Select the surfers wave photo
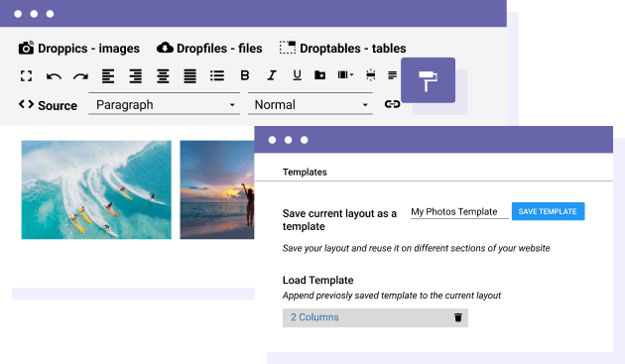 [96, 189]
